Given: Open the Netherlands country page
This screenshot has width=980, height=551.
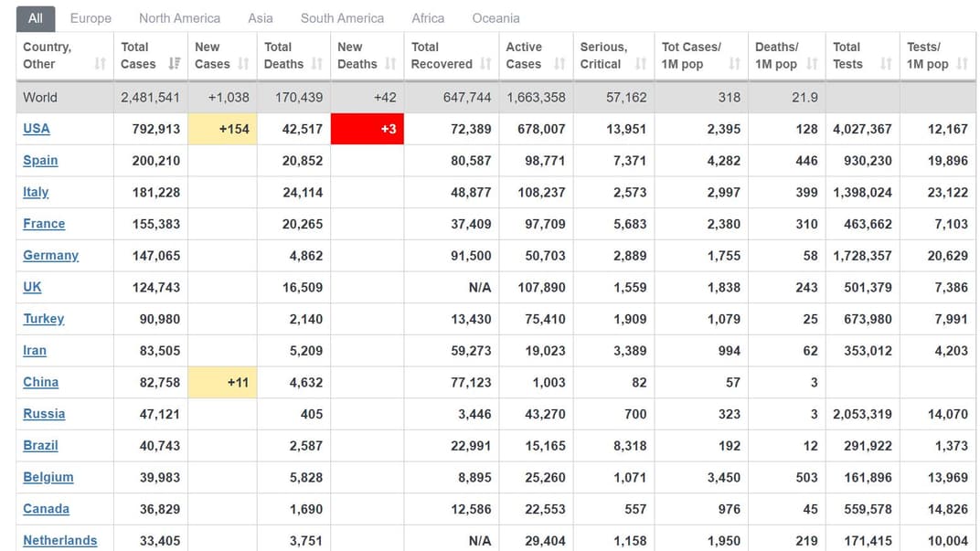Looking at the screenshot, I should pyautogui.click(x=59, y=540).
